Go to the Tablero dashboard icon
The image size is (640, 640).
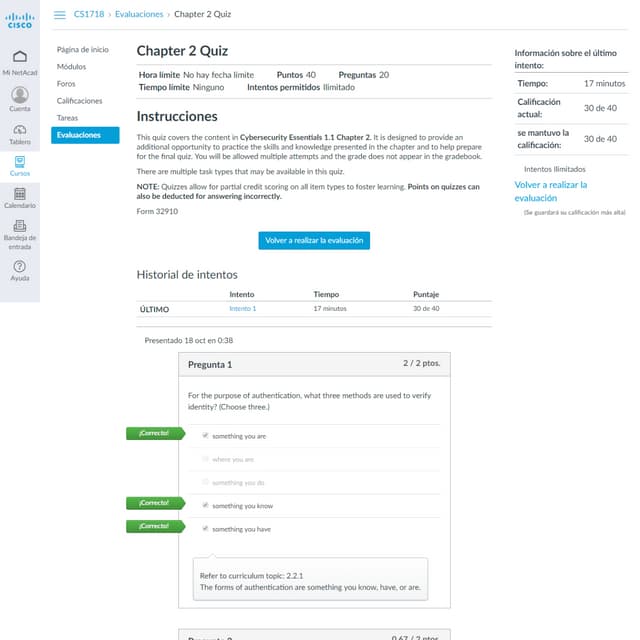point(19,130)
